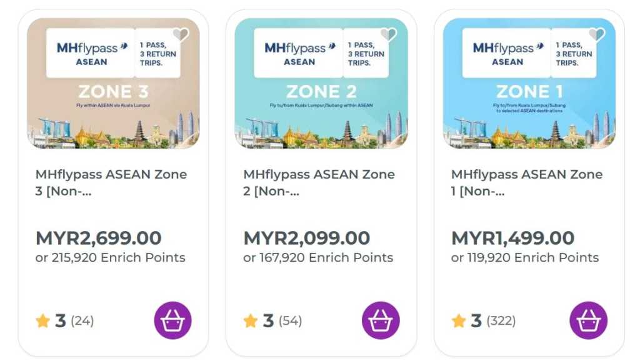This screenshot has height=364, width=640.
Task: Click the Zone 1 star rating icon
Action: coord(459,321)
